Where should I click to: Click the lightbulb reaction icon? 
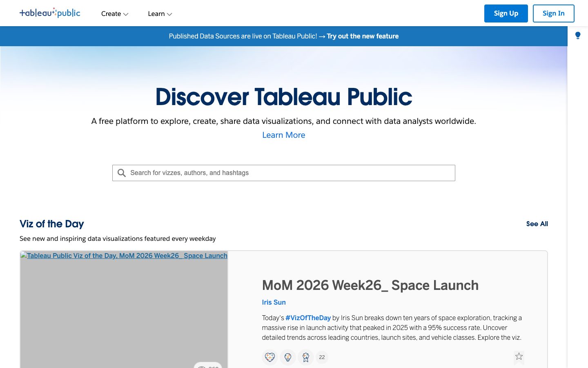pos(288,357)
